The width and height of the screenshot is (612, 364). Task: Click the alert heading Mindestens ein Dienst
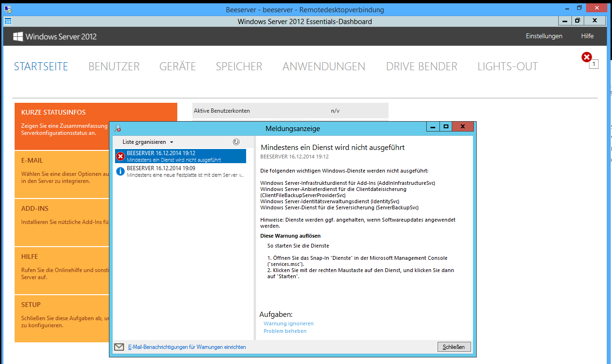[x=333, y=148]
